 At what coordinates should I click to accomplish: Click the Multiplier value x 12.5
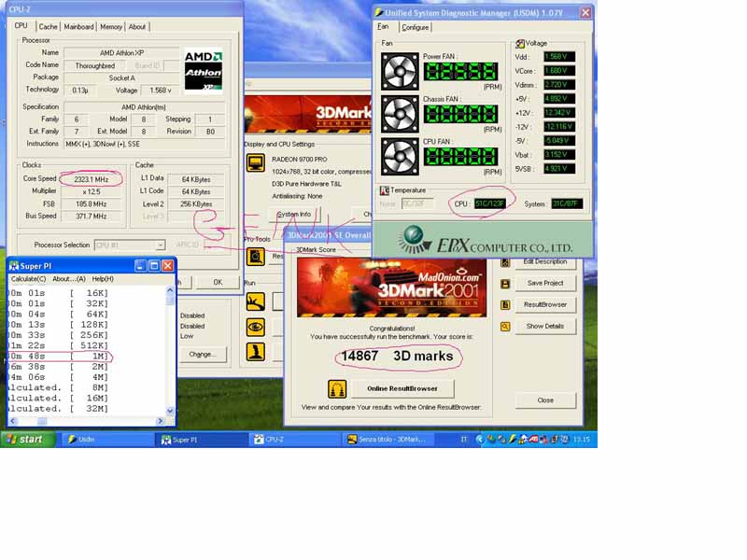pos(92,191)
